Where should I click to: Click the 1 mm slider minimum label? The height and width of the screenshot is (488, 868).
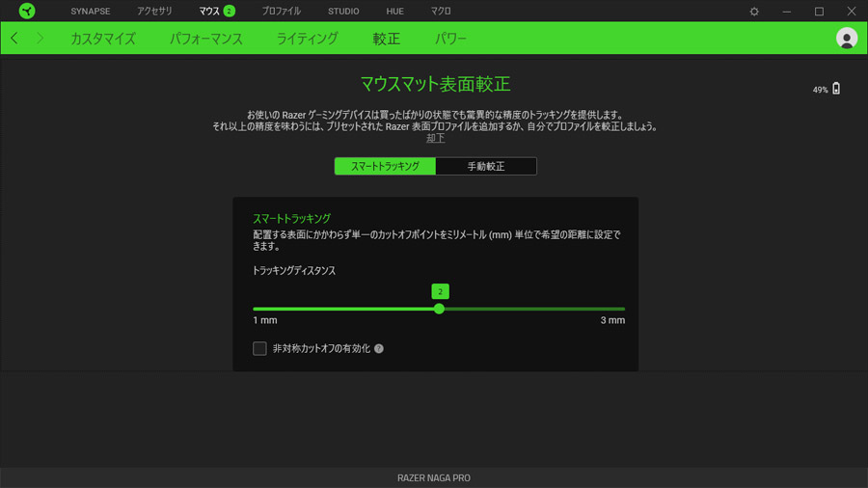pyautogui.click(x=265, y=320)
